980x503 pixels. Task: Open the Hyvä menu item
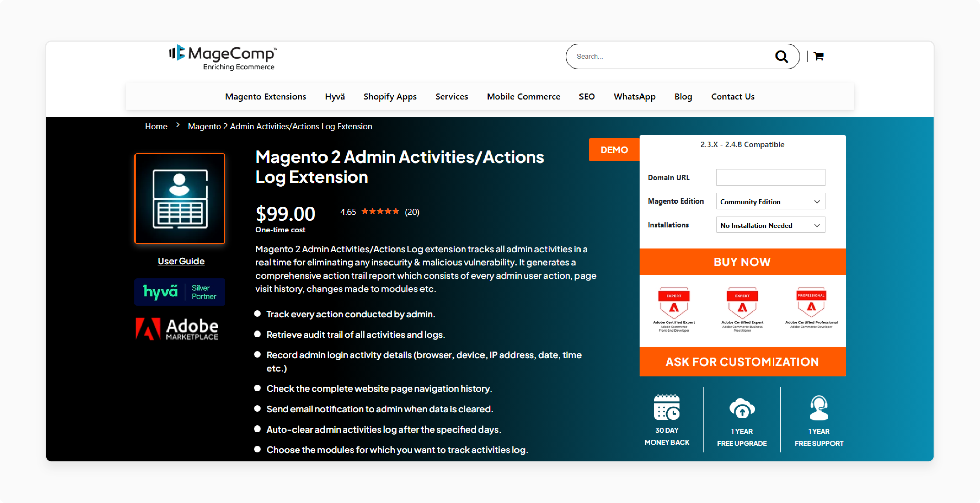point(335,97)
